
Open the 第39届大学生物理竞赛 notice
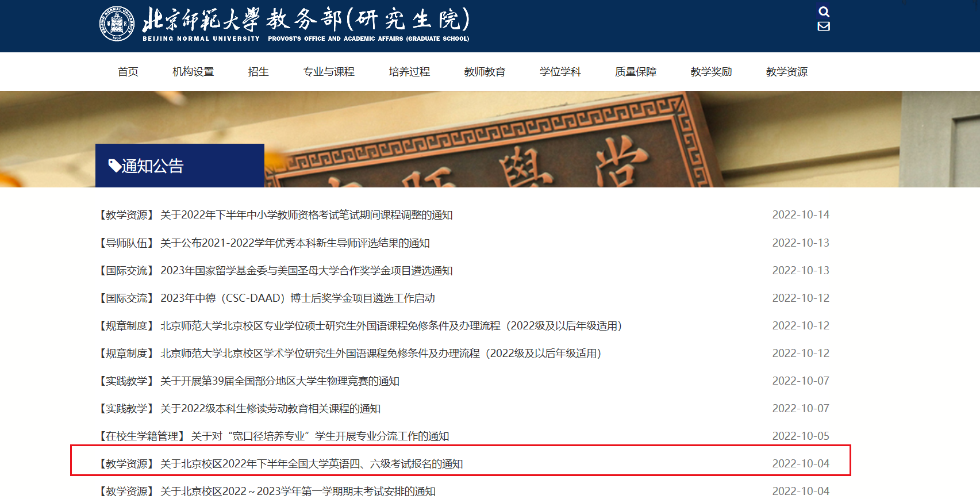pos(279,381)
